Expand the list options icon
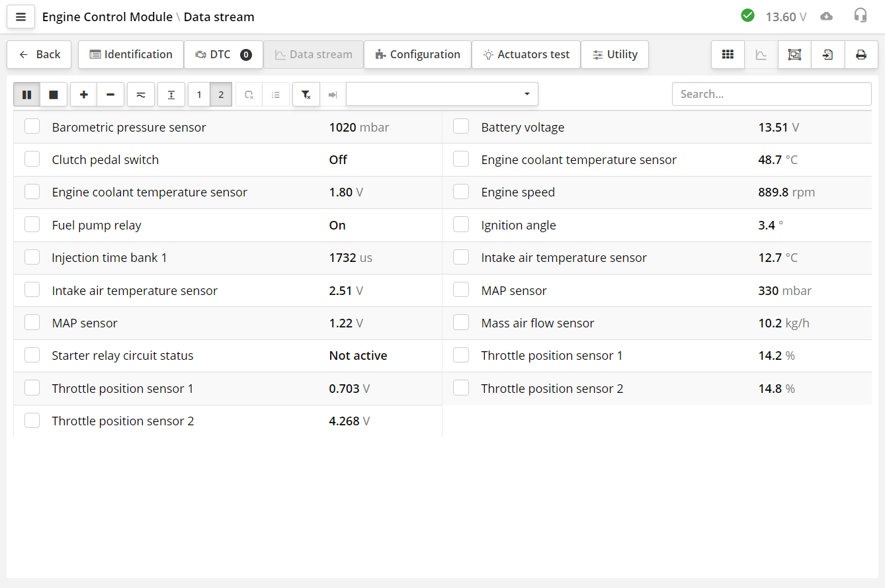Viewport: 885px width, 588px height. click(276, 94)
